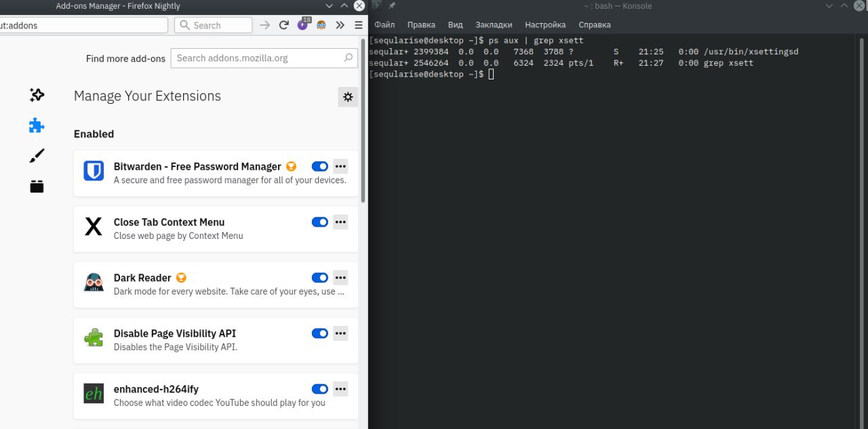Click the Dark Reader extension icon
This screenshot has height=429, width=868.
click(x=94, y=282)
